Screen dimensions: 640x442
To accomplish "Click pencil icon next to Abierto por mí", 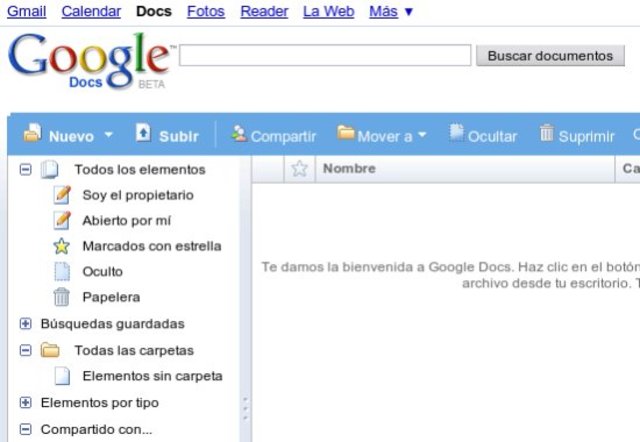I will 62,220.
